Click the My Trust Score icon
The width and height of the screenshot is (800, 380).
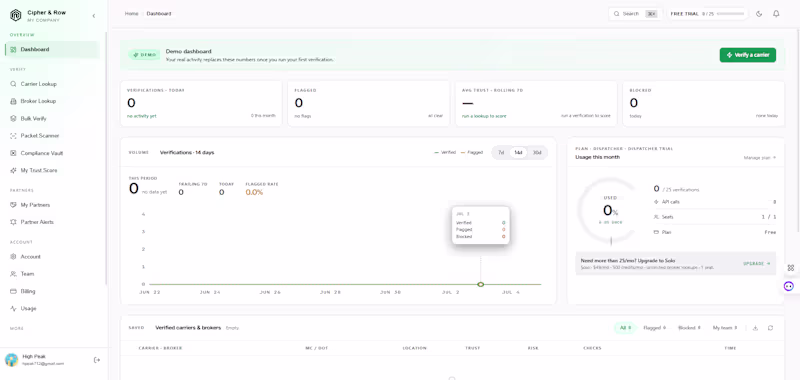pyautogui.click(x=13, y=171)
